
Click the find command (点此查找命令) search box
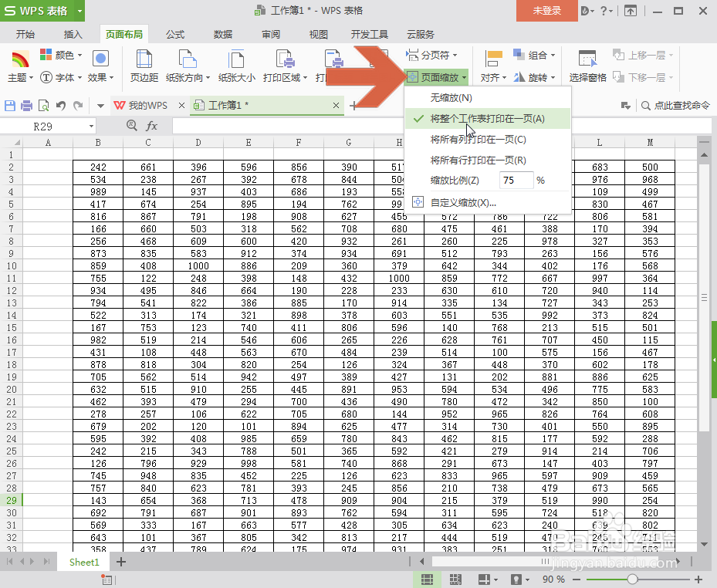click(676, 106)
